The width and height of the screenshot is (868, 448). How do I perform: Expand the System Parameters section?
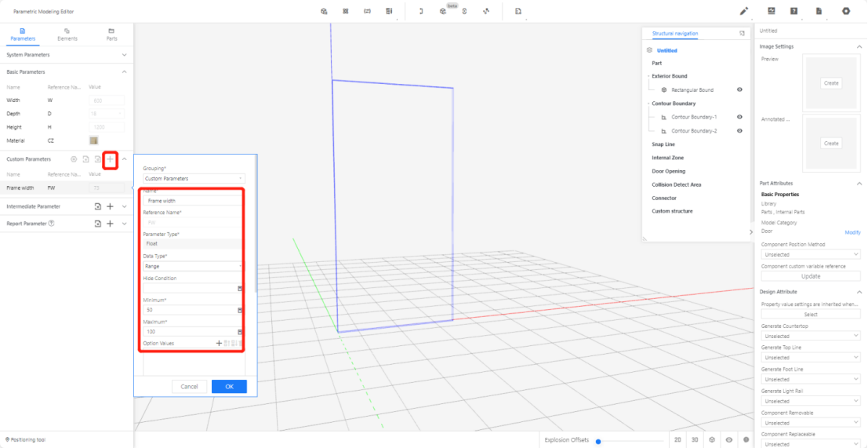coord(124,55)
